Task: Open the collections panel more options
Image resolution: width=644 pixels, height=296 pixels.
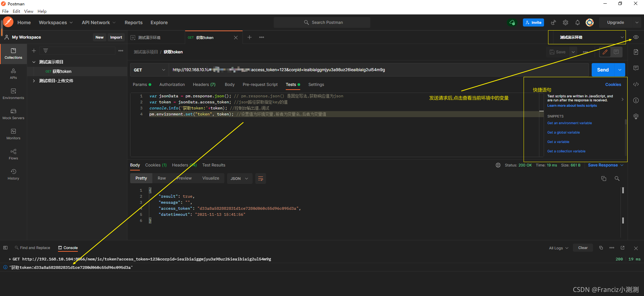Action: click(x=121, y=51)
